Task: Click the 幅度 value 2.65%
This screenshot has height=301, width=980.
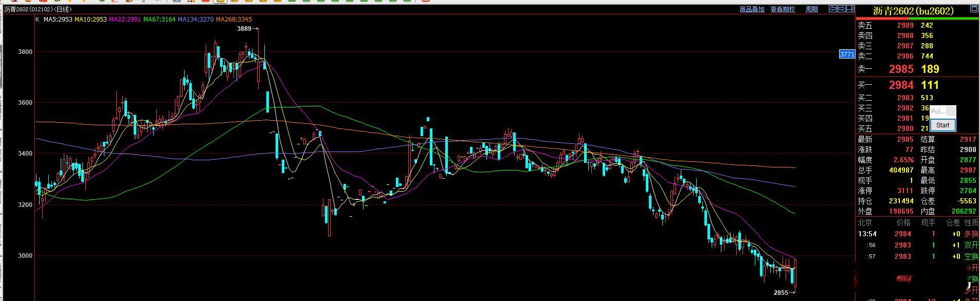Action: click(903, 160)
